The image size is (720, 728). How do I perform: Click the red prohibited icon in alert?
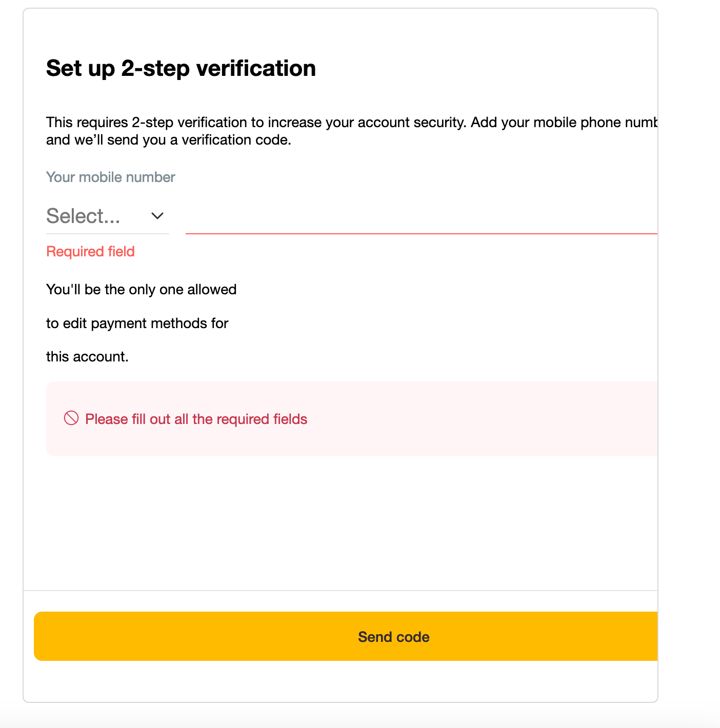click(x=71, y=418)
